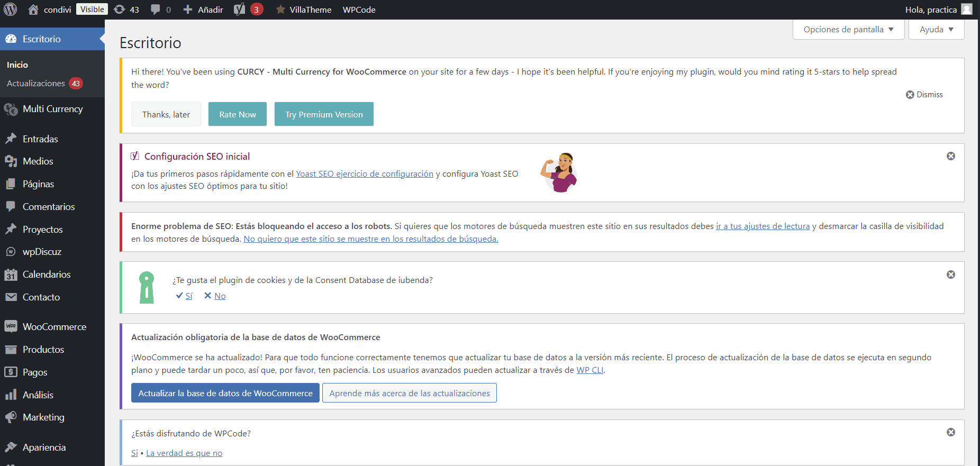980x466 pixels.
Task: Click the WordPress logo icon
Action: (11, 10)
